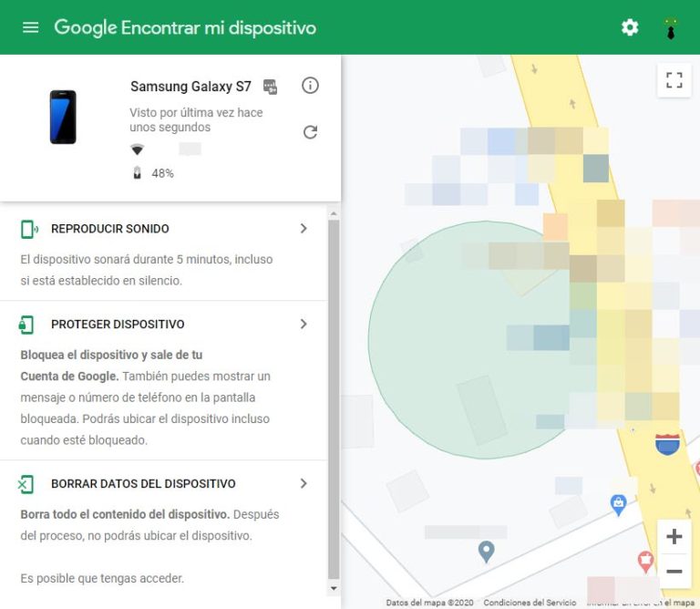700x609 pixels.
Task: Open the Google account avatar
Action: pyautogui.click(x=670, y=28)
